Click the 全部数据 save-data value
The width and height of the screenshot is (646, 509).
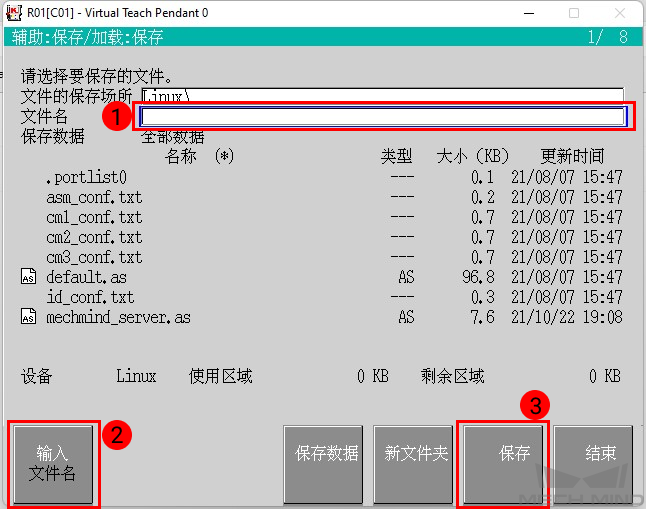click(173, 136)
